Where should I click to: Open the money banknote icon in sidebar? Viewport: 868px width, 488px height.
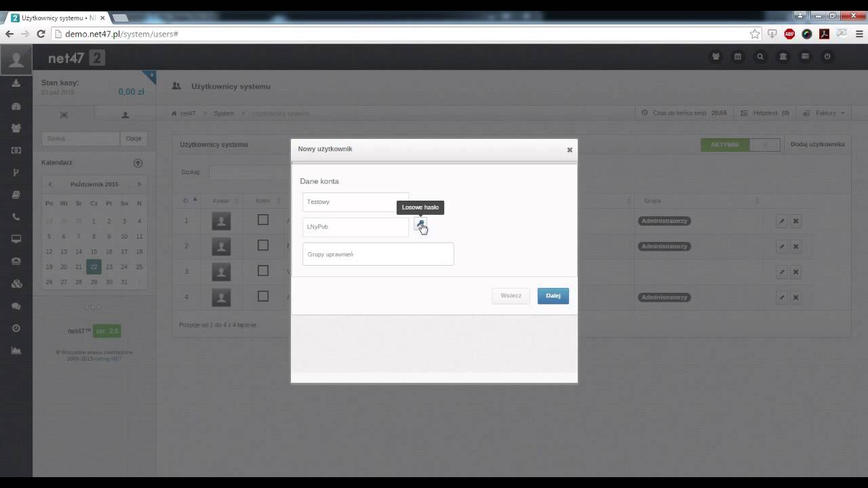(x=16, y=150)
